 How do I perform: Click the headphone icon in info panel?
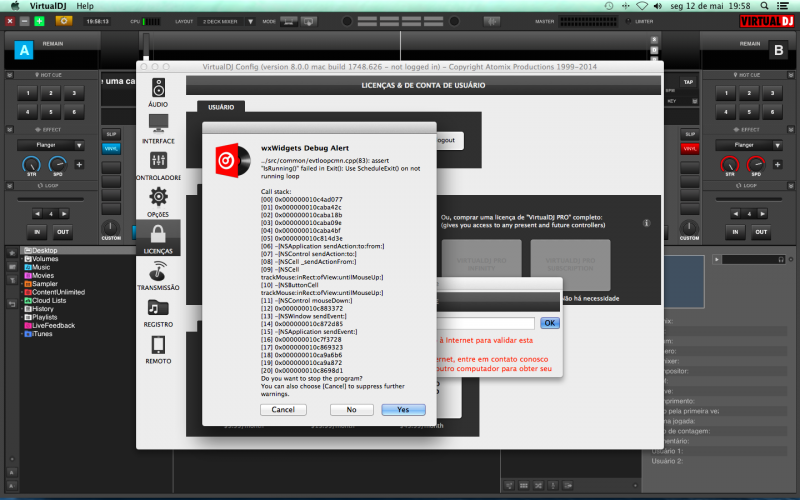(x=781, y=260)
